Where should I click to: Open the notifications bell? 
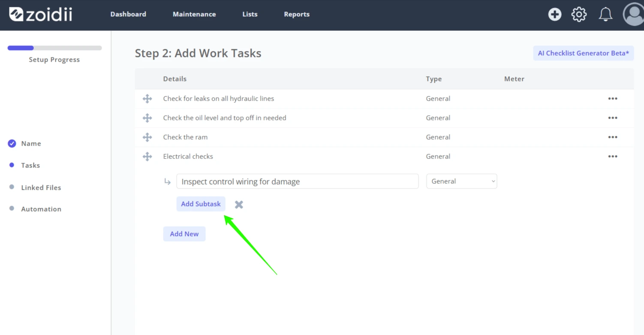605,14
